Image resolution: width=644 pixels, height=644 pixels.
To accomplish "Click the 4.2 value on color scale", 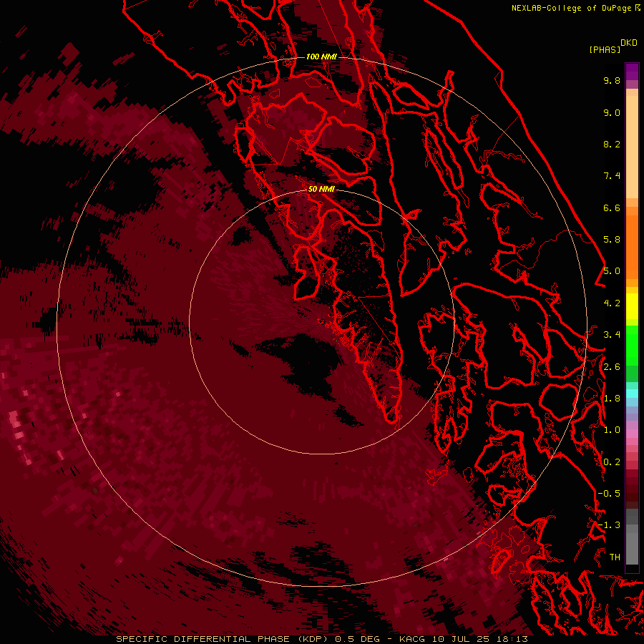I will (x=612, y=303).
